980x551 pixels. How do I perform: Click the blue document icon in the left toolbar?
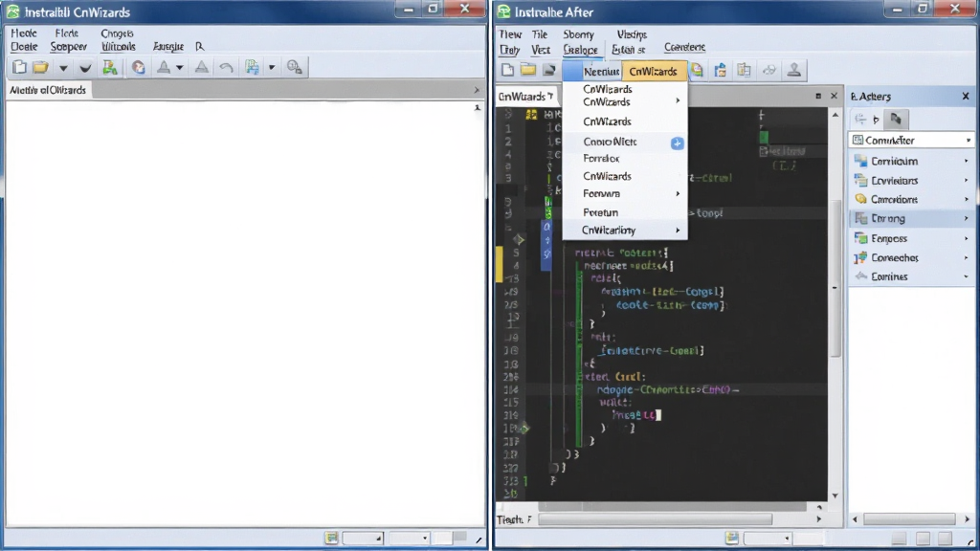pos(253,67)
